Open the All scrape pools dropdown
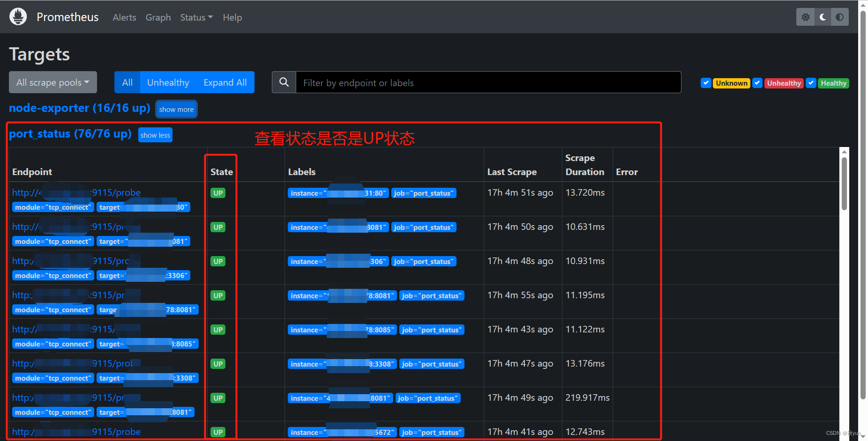This screenshot has width=868, height=441. (53, 82)
